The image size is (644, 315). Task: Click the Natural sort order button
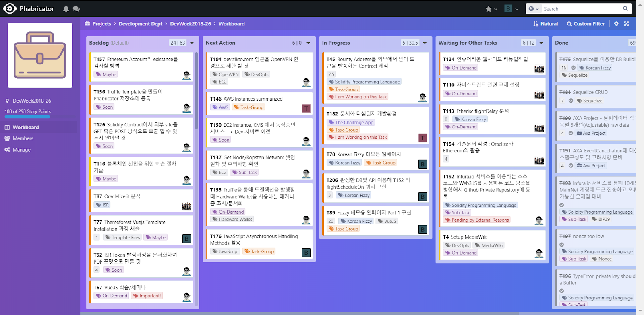click(545, 24)
